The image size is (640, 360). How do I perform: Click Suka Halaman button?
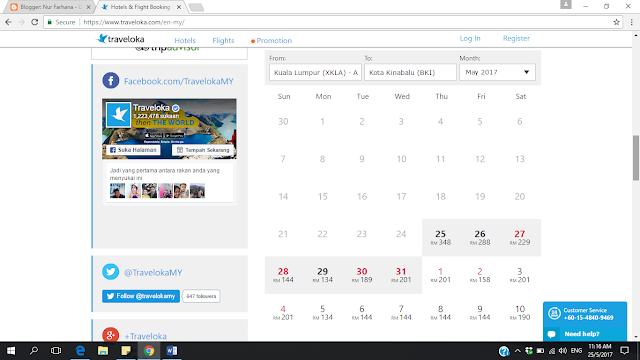[x=133, y=150]
